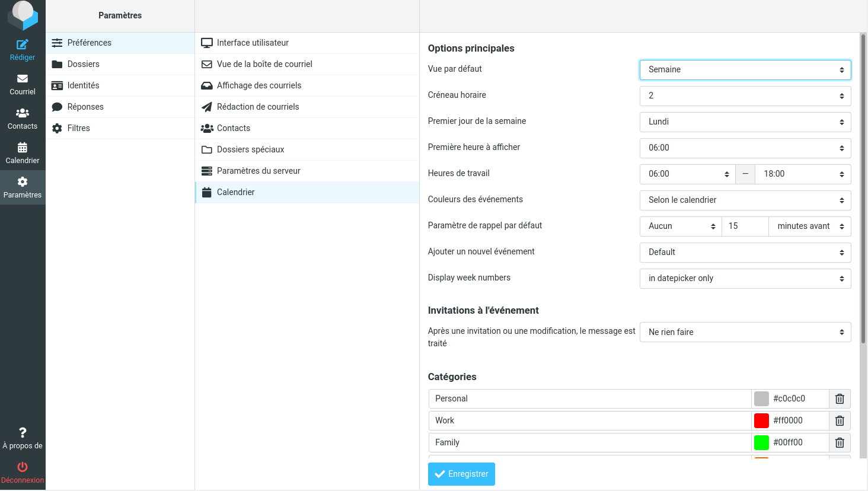Open the Vue par défaut dropdown
Viewport: 868px width, 491px height.
click(x=745, y=70)
